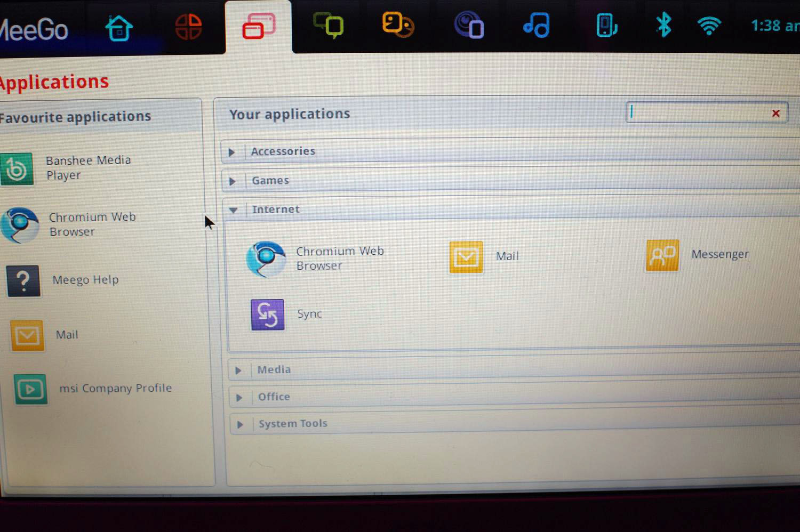Image resolution: width=800 pixels, height=532 pixels.
Task: Click the applications search field
Action: (x=707, y=112)
